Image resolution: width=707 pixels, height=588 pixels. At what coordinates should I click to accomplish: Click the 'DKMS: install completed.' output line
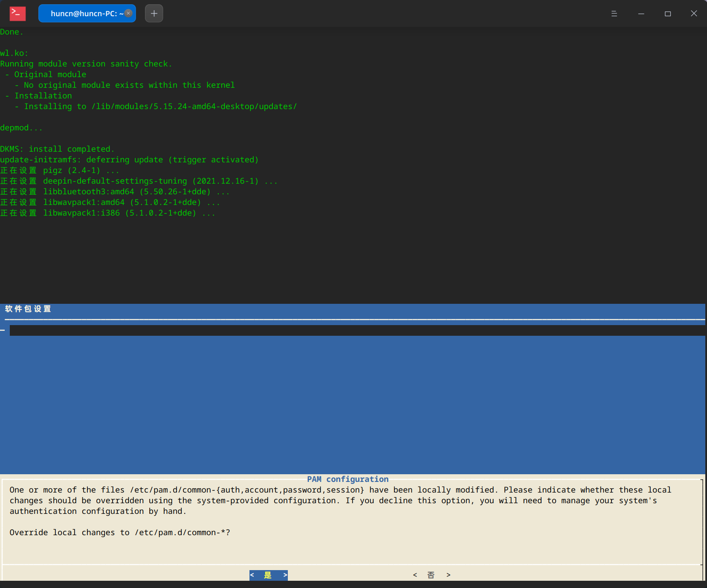(x=57, y=149)
